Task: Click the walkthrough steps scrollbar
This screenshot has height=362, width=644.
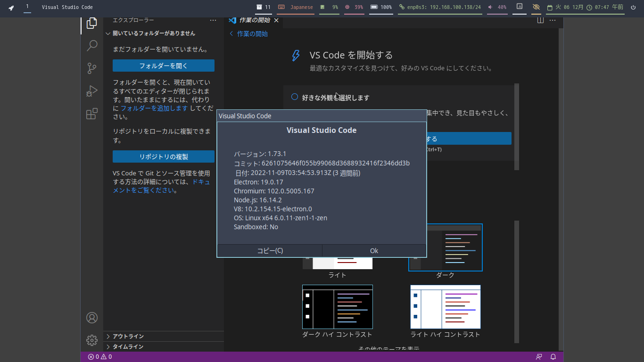Action: [x=517, y=127]
